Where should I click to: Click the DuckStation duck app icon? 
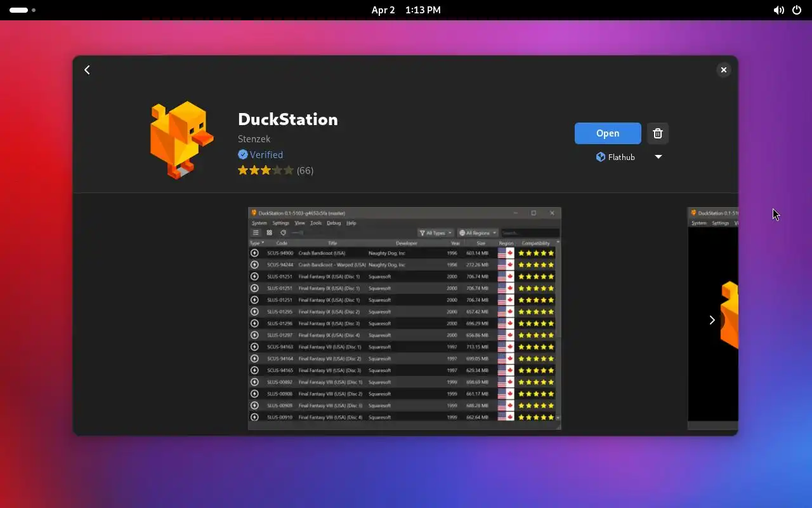tap(181, 140)
